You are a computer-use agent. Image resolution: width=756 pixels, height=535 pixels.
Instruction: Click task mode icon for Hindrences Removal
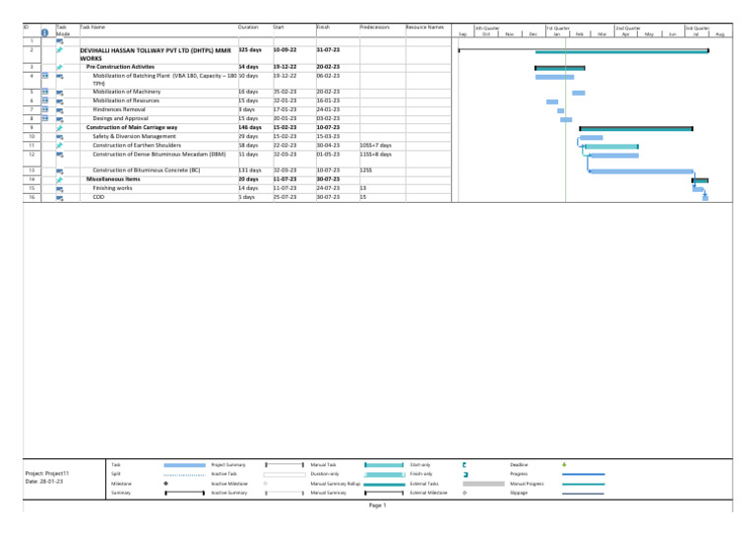[60, 110]
